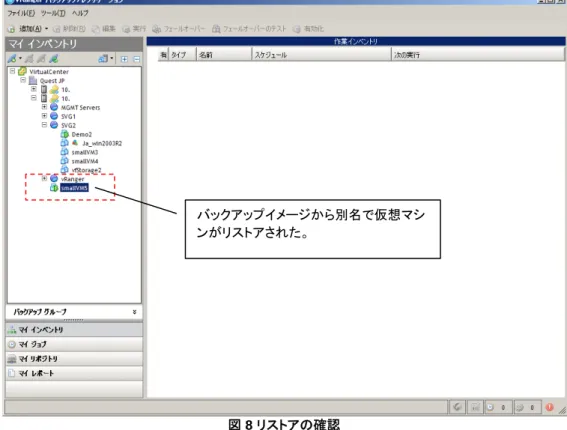Select the Ja_win2003R2 virtual machine
Screen dimensions: 567x430
(102, 144)
